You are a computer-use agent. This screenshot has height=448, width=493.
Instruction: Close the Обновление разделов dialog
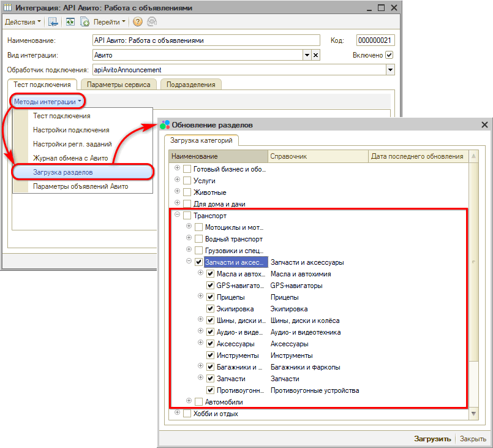484,125
